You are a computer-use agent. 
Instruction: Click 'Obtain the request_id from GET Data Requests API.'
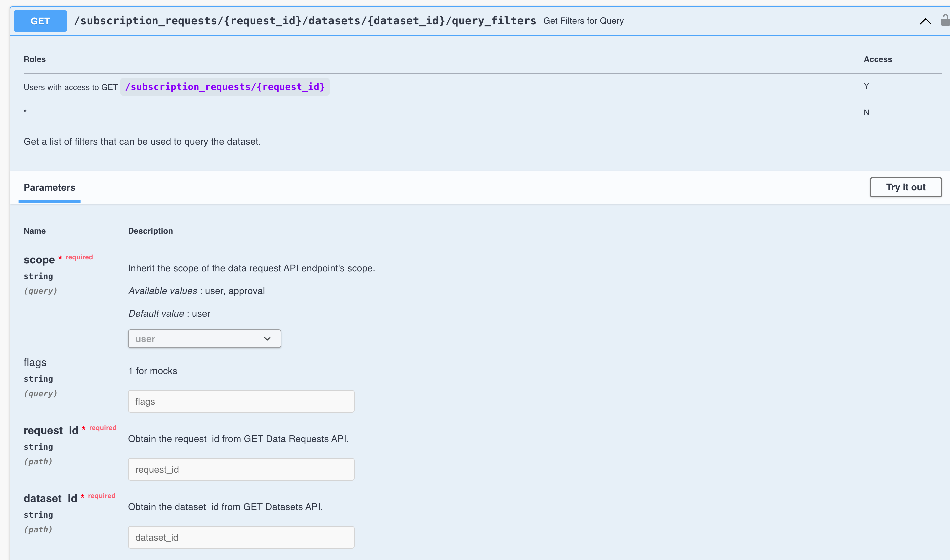pyautogui.click(x=238, y=439)
